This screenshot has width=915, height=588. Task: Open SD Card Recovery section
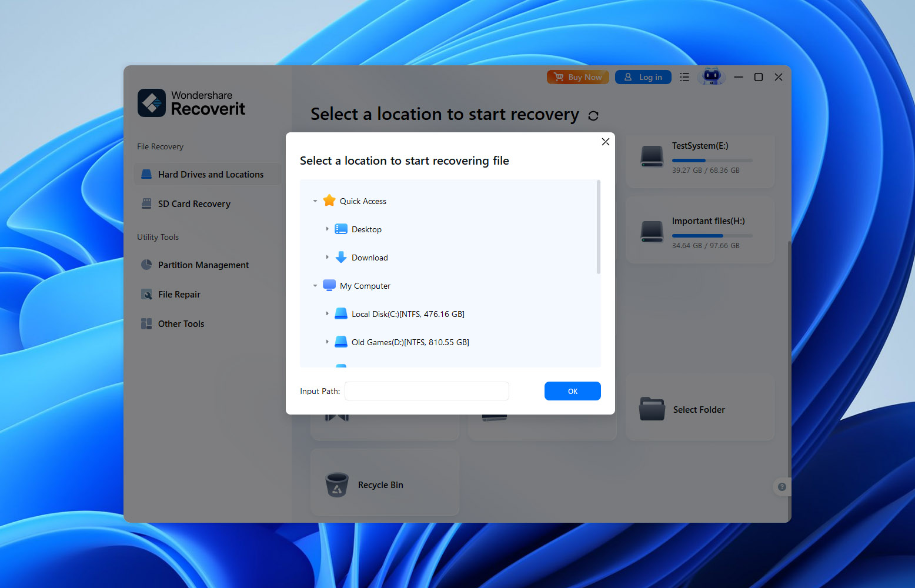(208, 203)
